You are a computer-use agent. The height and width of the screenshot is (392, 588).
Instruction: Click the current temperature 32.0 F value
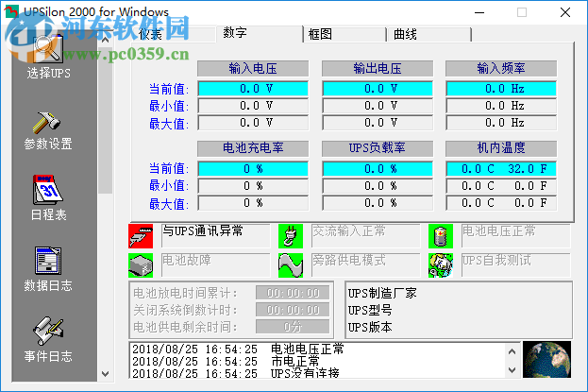[x=528, y=168]
